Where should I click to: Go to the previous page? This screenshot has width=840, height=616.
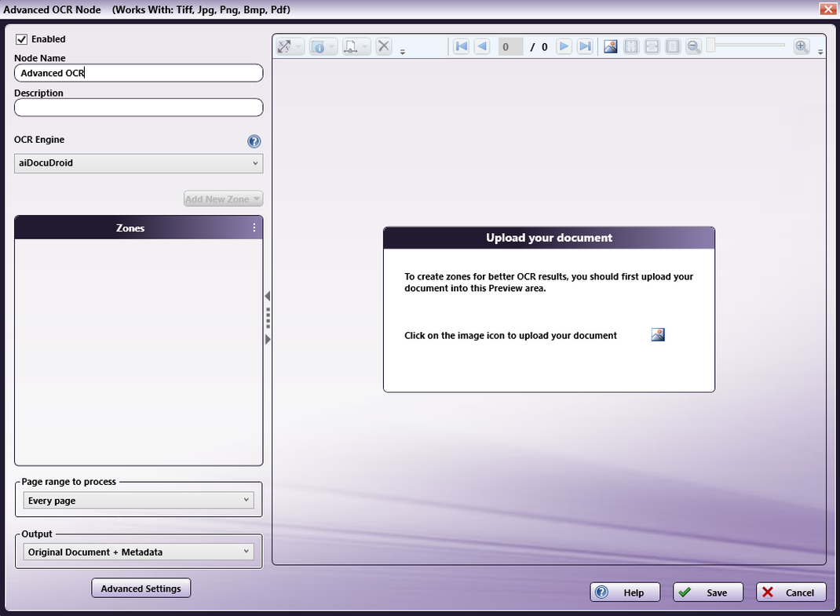tap(482, 46)
